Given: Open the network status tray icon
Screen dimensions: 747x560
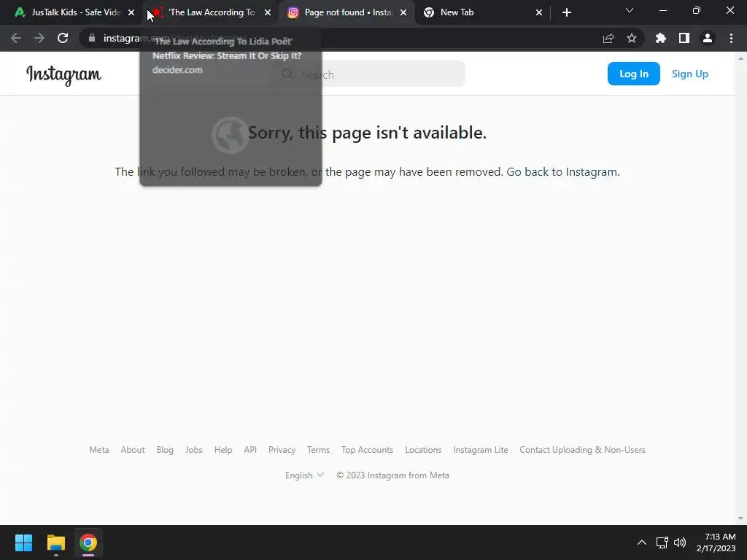Looking at the screenshot, I should tap(662, 542).
